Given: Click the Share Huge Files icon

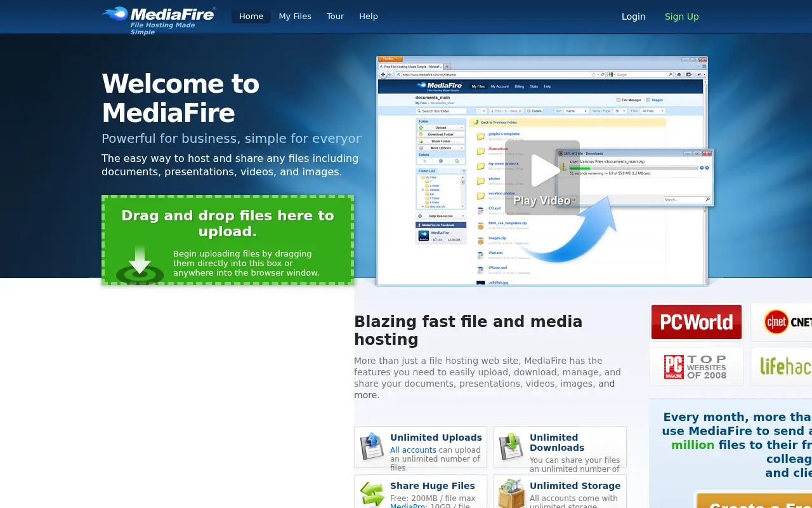Looking at the screenshot, I should 372,495.
